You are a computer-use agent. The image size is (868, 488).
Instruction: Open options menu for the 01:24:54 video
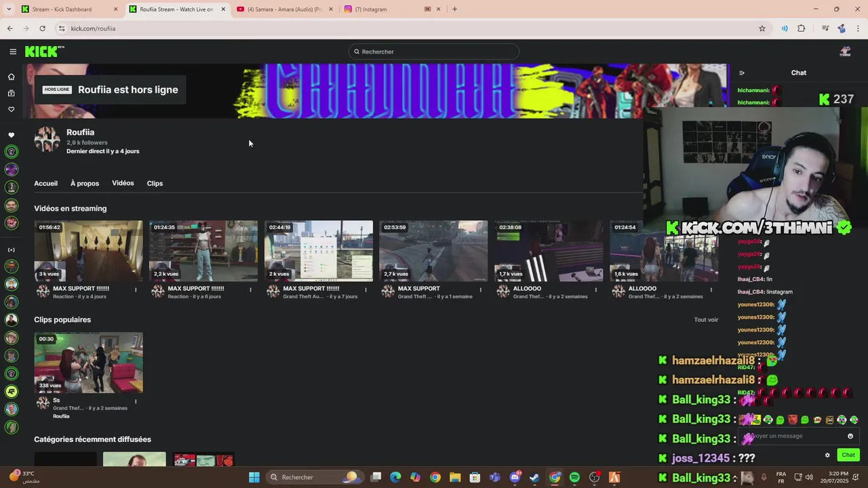click(x=711, y=289)
